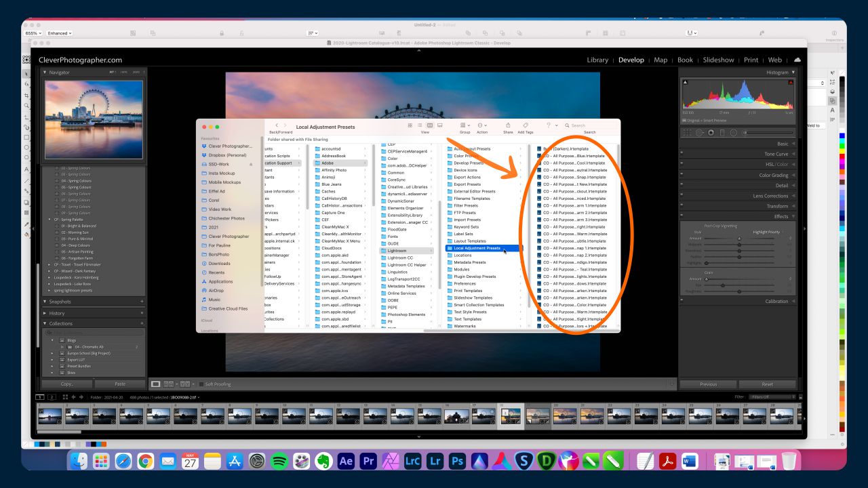
Task: Select the Radial Filter tool
Action: [733, 132]
